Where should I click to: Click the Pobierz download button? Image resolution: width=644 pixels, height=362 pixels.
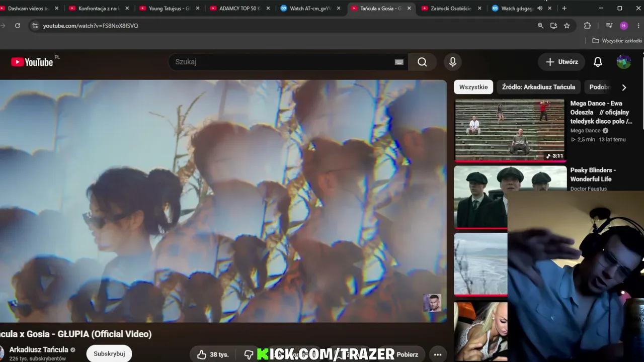pos(408,354)
